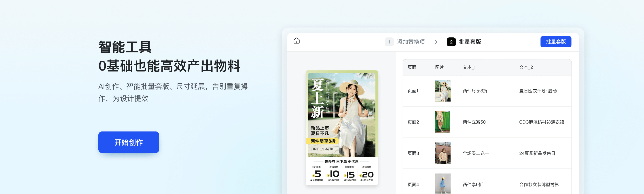The height and width of the screenshot is (194, 644).
Task: Click the cell 两件享9折
Action: click(472, 185)
